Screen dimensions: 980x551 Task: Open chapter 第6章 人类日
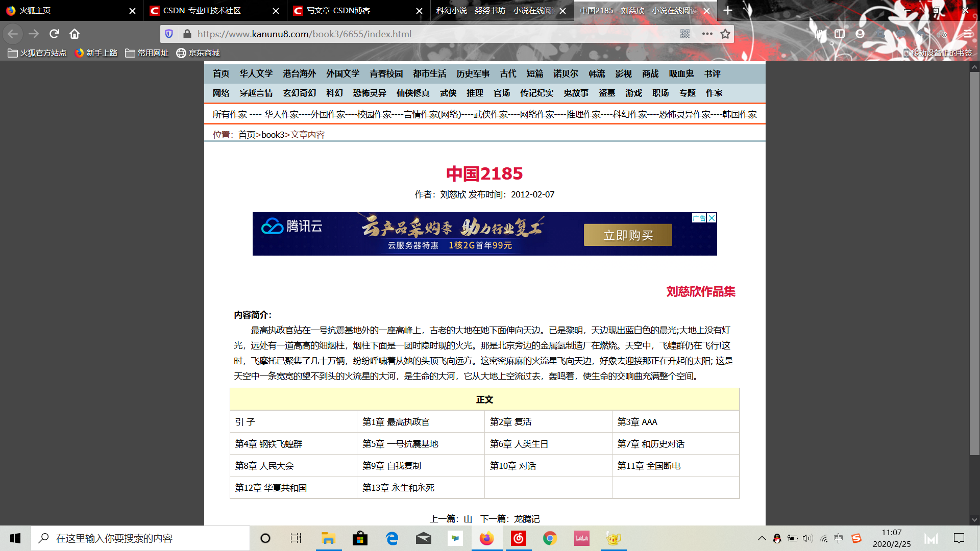tap(519, 444)
